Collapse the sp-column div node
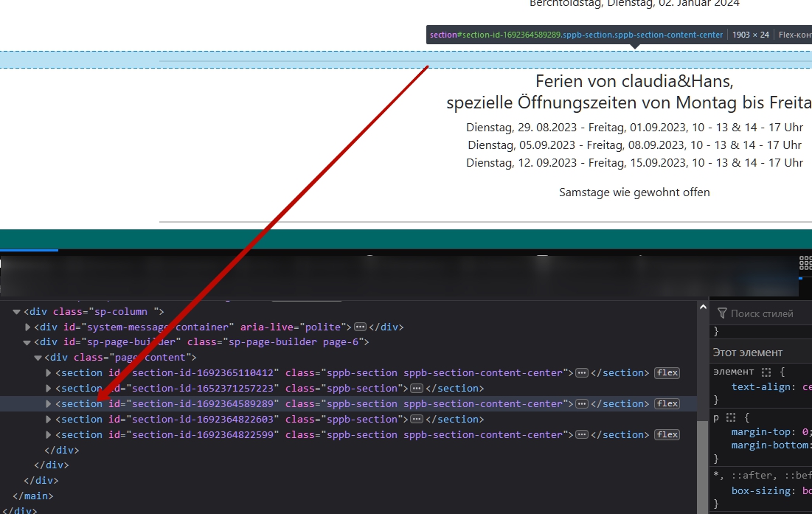The height and width of the screenshot is (514, 812). 17,312
